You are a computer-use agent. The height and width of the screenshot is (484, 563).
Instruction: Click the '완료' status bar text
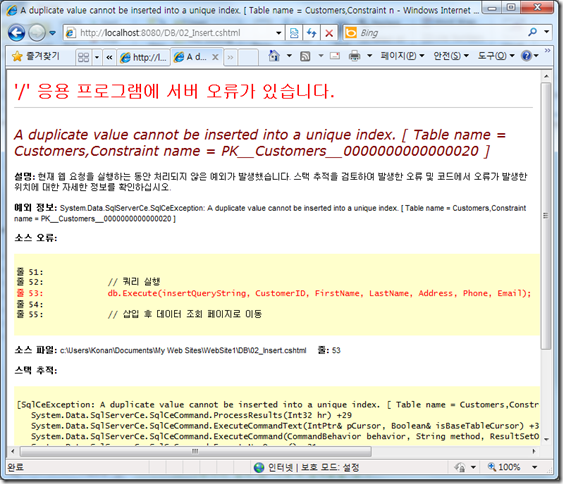tap(15, 467)
